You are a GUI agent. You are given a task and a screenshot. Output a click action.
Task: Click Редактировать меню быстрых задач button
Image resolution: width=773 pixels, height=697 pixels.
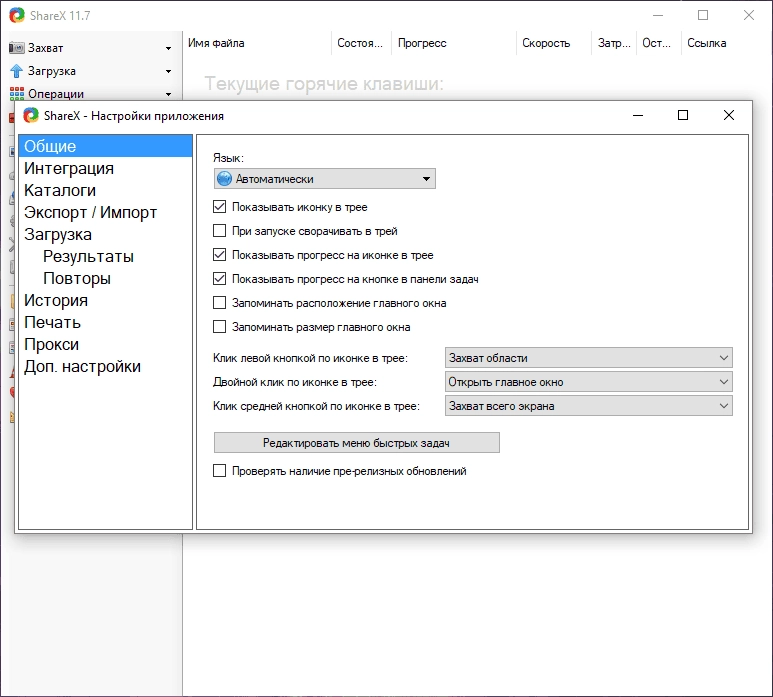coord(356,443)
